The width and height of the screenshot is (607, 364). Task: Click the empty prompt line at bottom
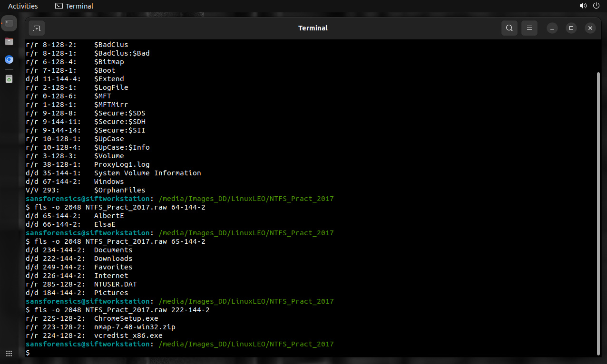click(190, 353)
